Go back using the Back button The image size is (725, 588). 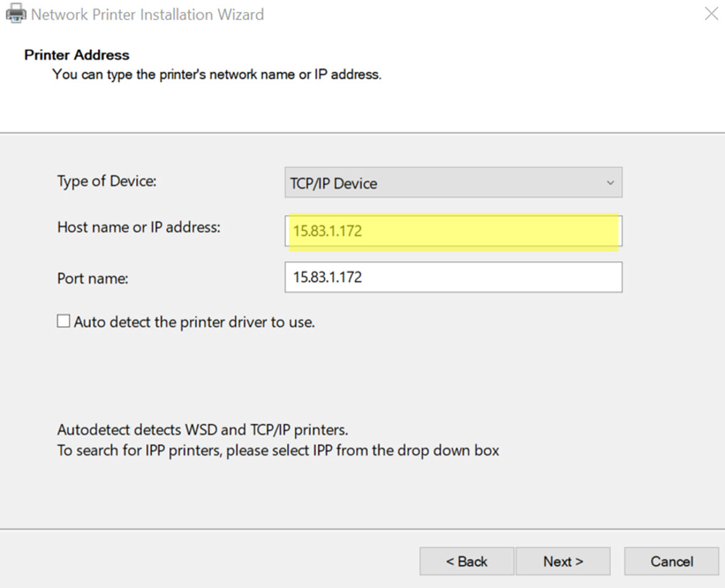(x=466, y=561)
